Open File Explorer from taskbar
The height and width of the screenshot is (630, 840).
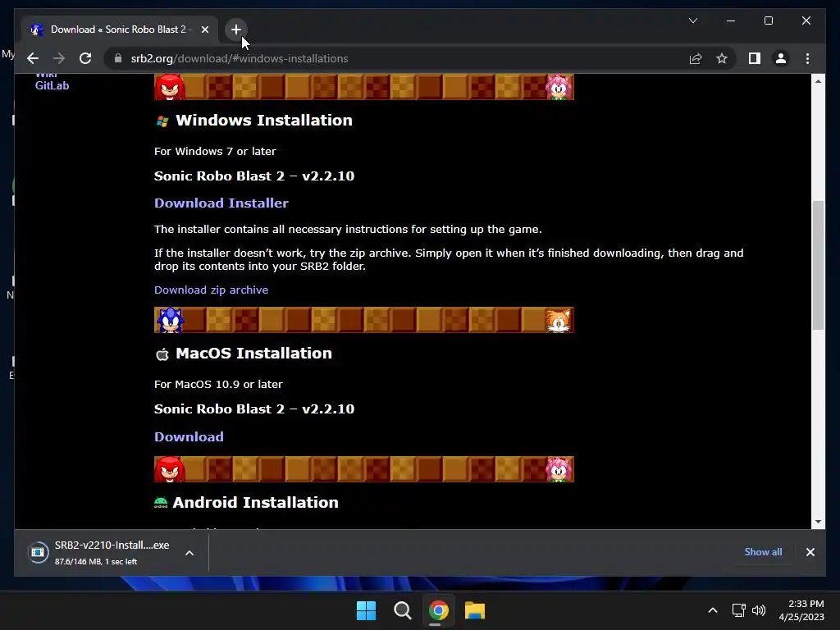(x=475, y=610)
